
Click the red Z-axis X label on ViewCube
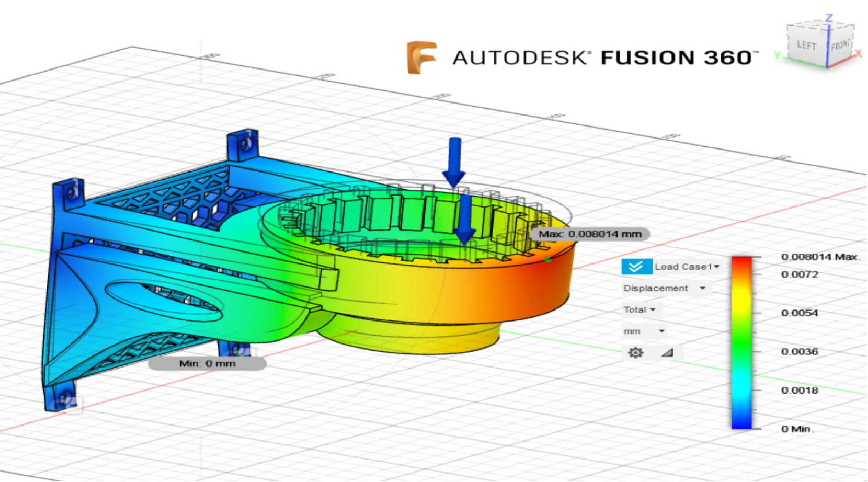(858, 54)
